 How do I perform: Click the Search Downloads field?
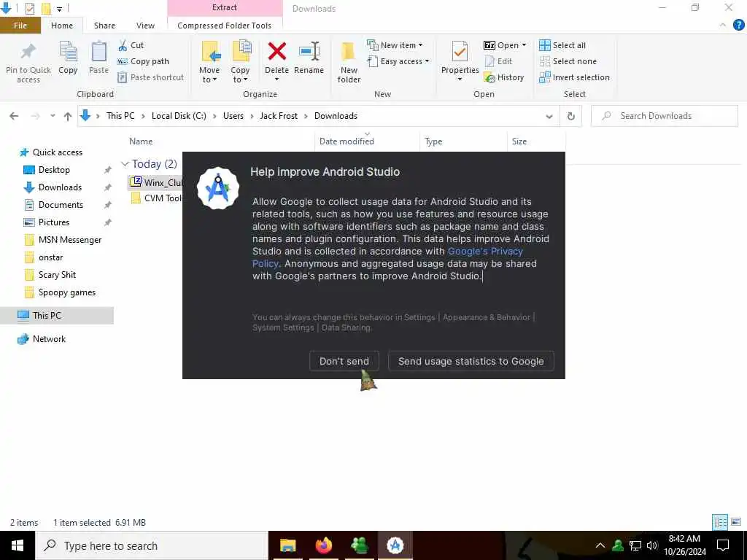(x=664, y=116)
